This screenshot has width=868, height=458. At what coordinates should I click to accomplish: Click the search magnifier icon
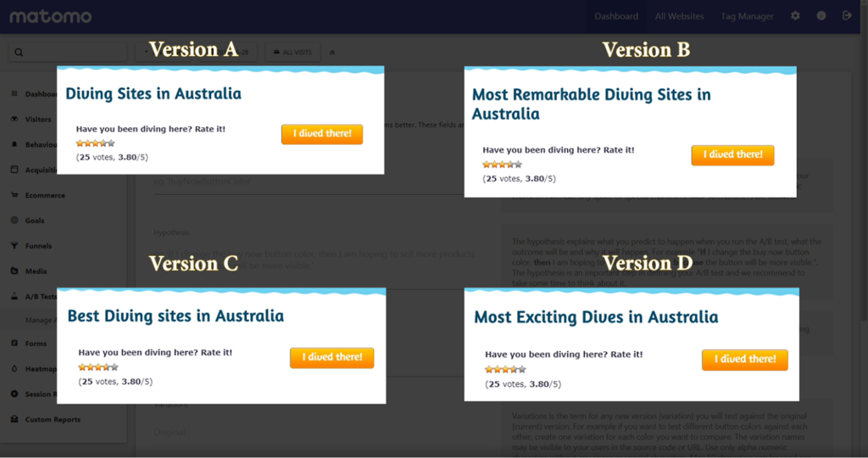(x=19, y=52)
